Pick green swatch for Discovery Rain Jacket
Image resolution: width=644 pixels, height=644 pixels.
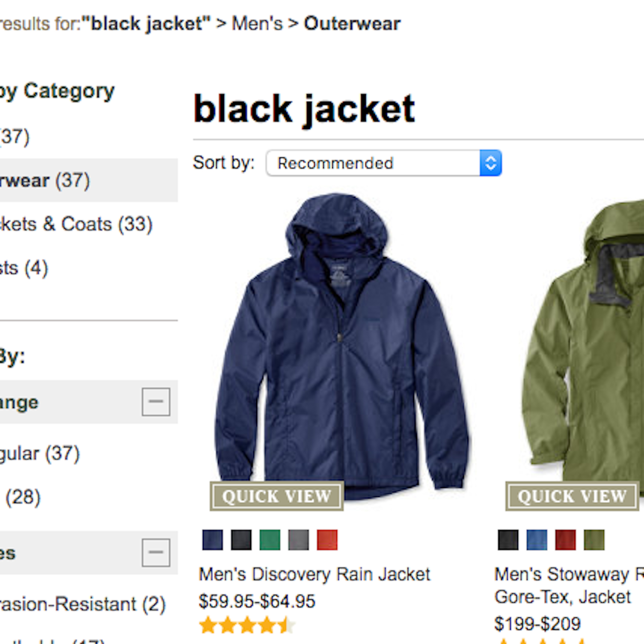(x=270, y=540)
